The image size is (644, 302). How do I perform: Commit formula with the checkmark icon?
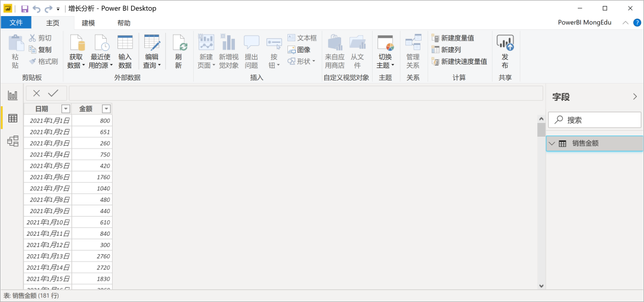53,93
